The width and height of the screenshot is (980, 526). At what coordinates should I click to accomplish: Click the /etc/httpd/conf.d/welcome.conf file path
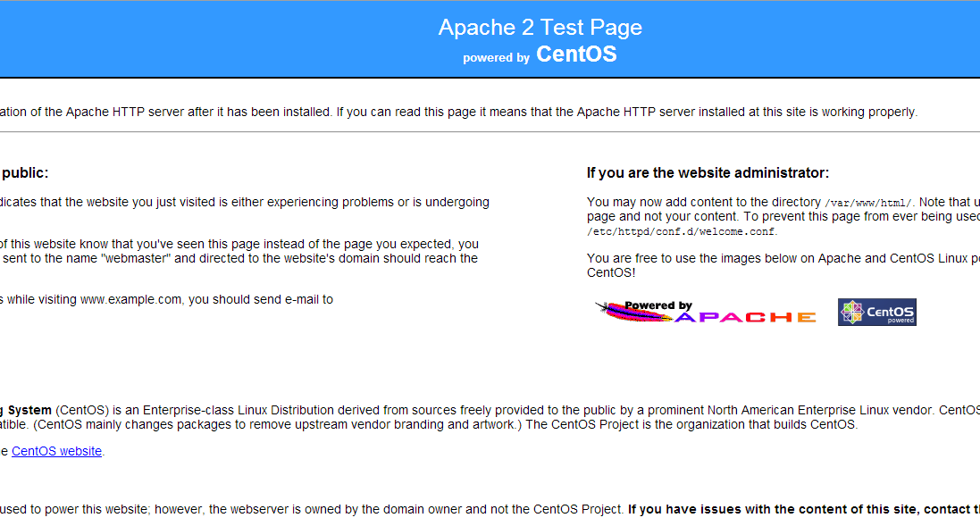click(x=682, y=231)
